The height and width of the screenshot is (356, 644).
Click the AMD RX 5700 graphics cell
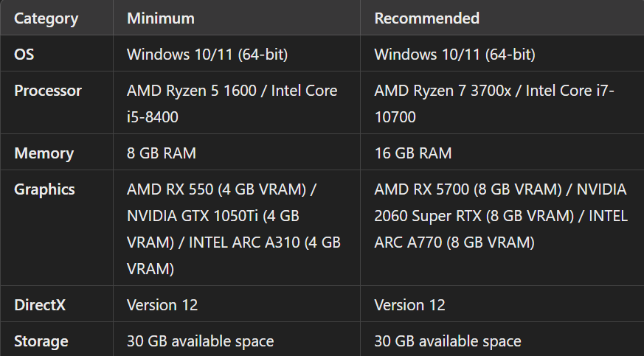[501, 216]
